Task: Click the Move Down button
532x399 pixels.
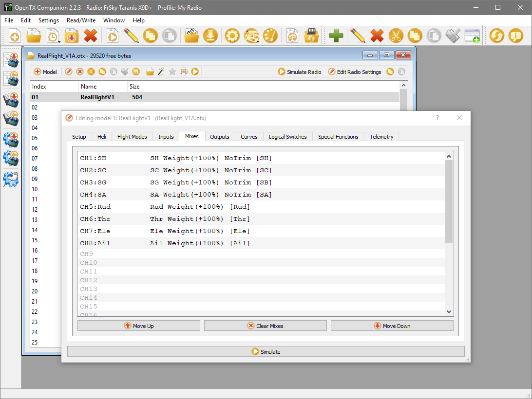Action: [x=392, y=326]
